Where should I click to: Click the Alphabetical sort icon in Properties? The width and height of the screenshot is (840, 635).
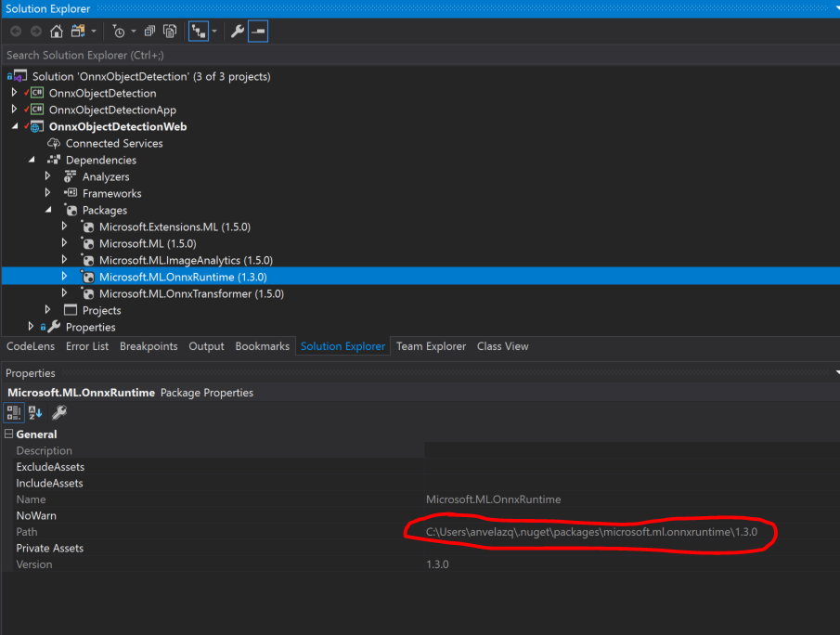coord(33,412)
